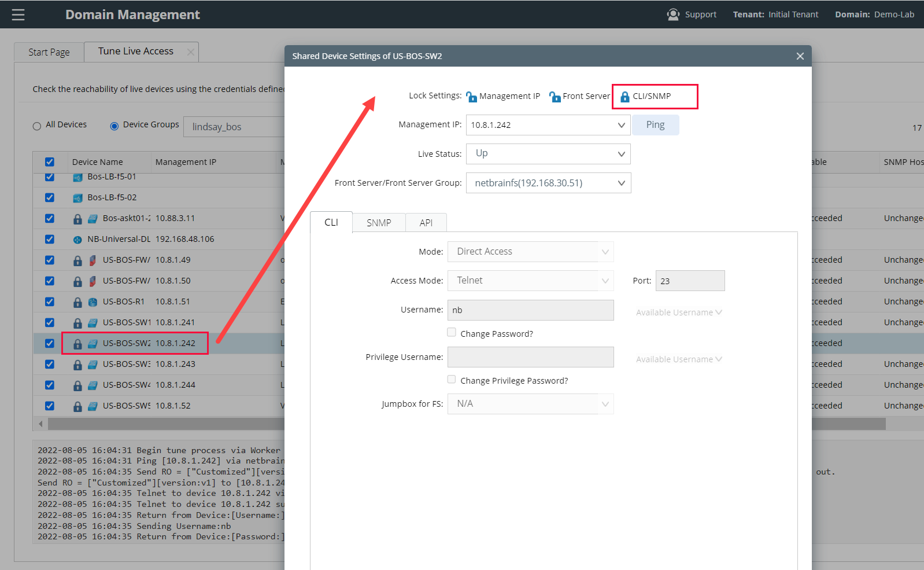Click the Domain: Demo-Lab label

[875, 14]
